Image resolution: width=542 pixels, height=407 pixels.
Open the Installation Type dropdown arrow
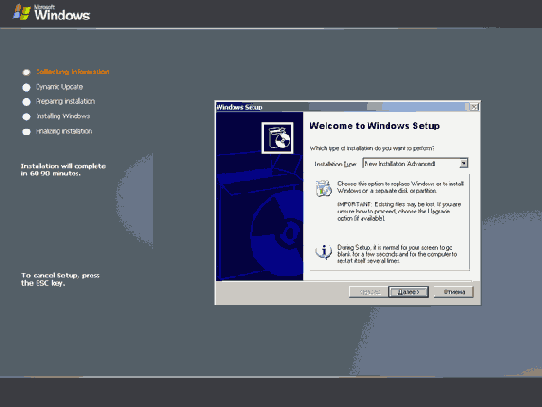pos(464,163)
